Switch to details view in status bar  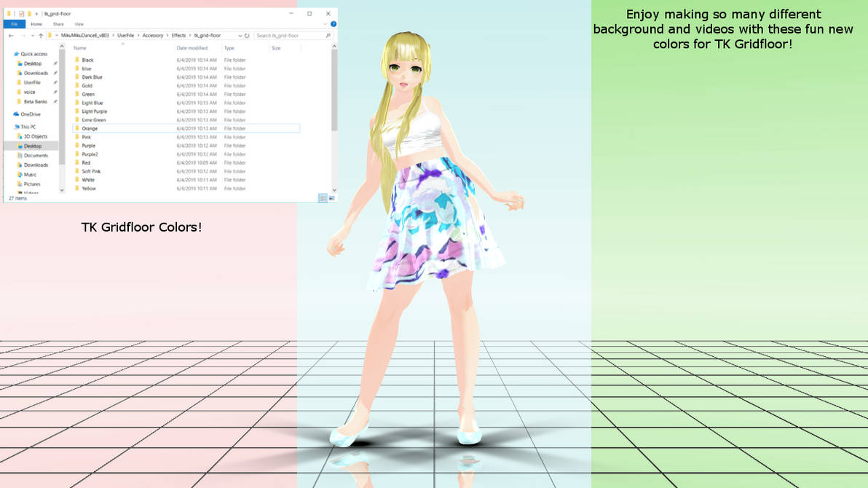pos(323,197)
